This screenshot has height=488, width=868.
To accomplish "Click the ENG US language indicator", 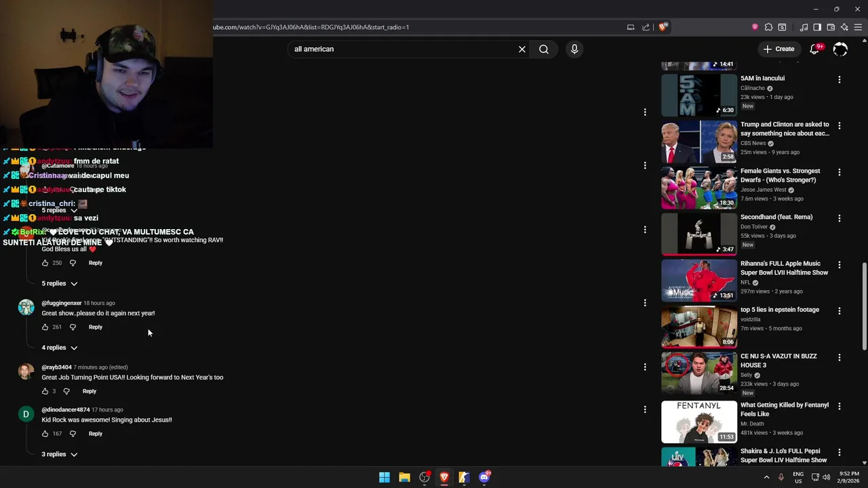I will click(798, 477).
